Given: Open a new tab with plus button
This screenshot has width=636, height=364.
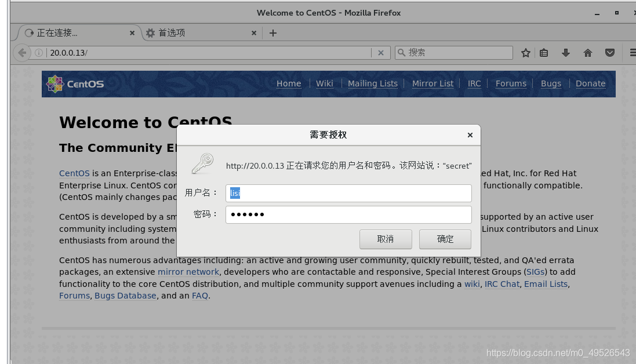Looking at the screenshot, I should pyautogui.click(x=273, y=33).
